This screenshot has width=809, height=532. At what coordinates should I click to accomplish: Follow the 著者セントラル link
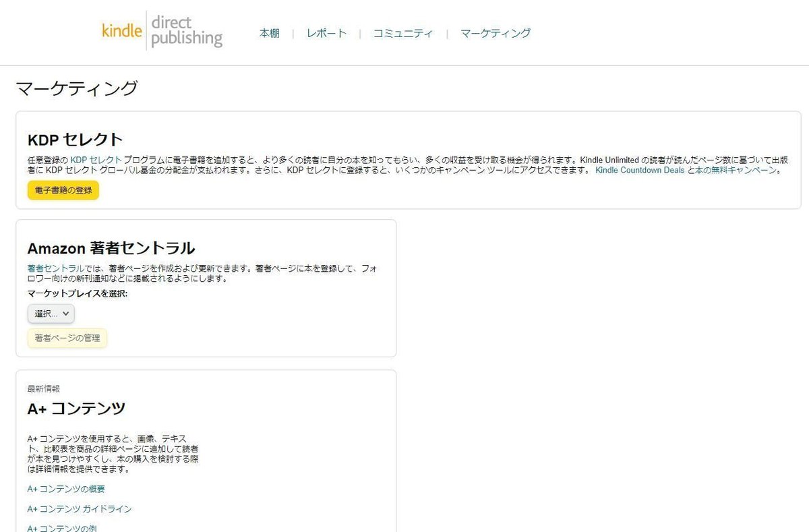(56, 268)
